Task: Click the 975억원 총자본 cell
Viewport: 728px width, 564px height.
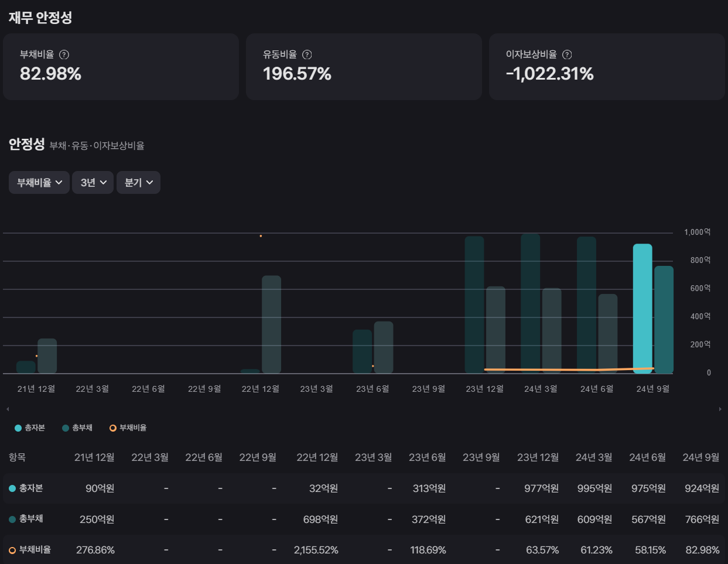Action: (648, 488)
